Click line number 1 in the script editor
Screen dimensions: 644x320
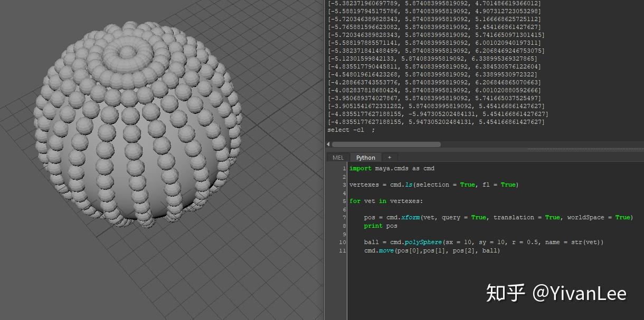click(344, 168)
